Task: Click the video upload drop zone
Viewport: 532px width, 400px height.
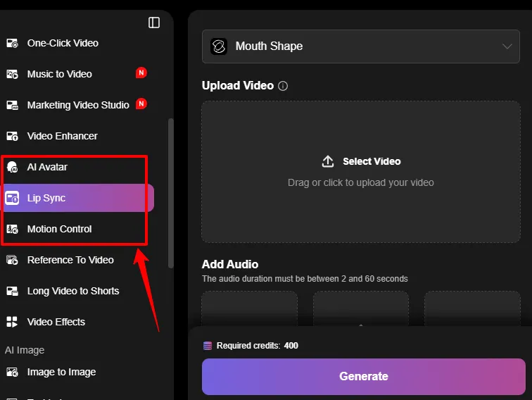Action: 361,172
